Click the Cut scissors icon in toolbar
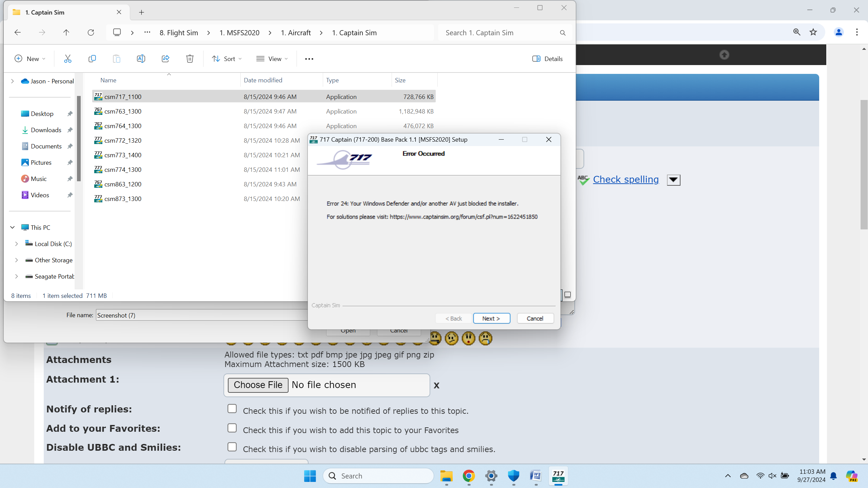Viewport: 868px width, 488px height. (67, 59)
